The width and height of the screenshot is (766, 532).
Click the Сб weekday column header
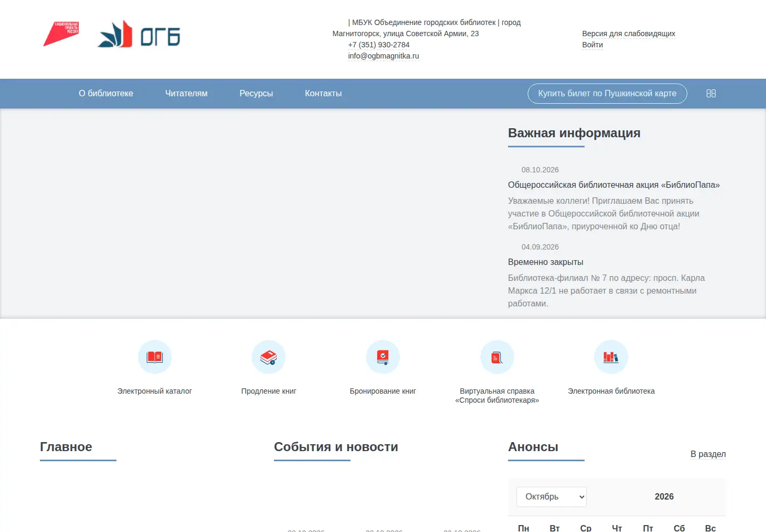coord(679,528)
